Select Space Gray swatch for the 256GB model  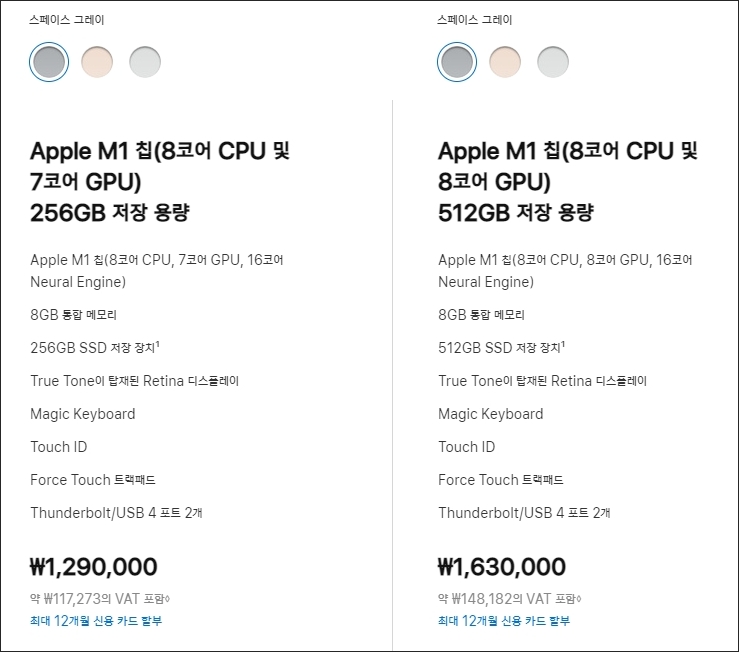[x=49, y=62]
